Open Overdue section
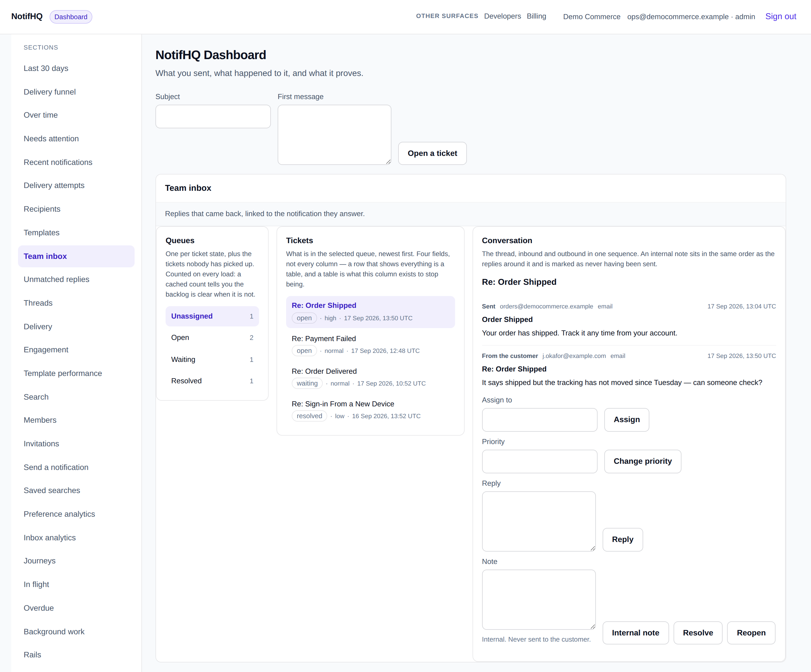811x672 pixels. pos(76,608)
